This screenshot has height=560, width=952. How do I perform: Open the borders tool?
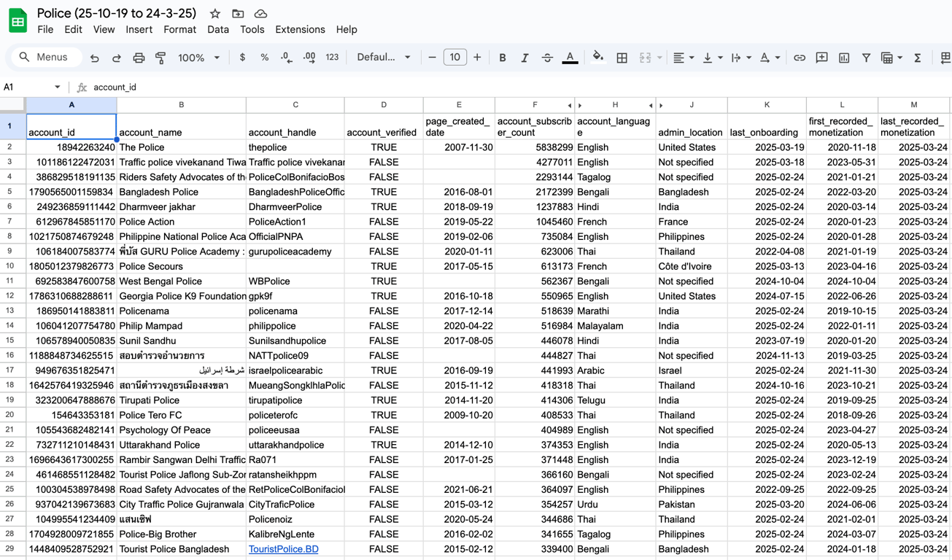tap(622, 58)
